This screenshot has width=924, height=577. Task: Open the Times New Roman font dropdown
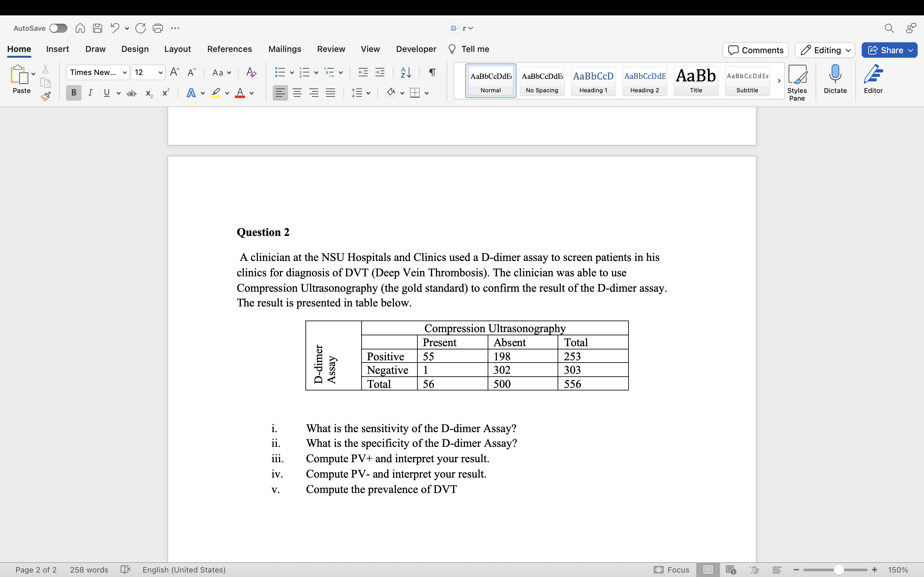(124, 72)
